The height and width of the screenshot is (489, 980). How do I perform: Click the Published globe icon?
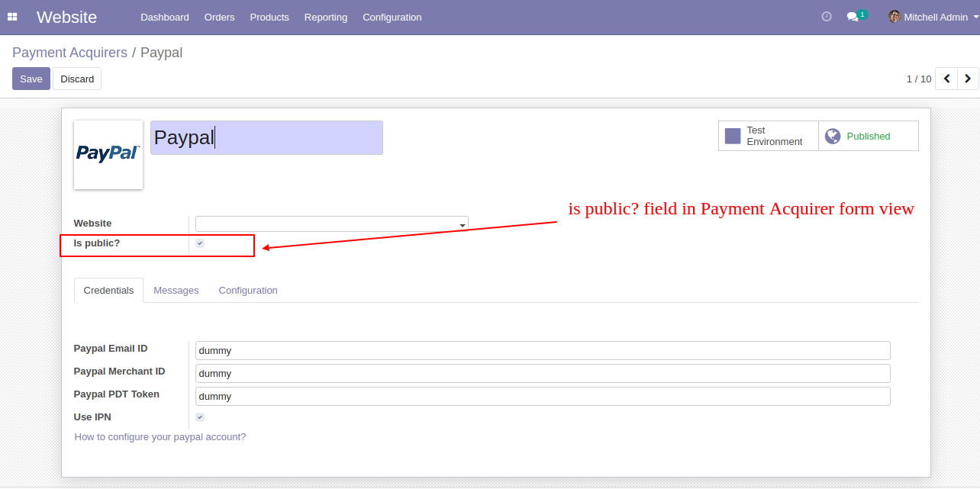[x=833, y=136]
